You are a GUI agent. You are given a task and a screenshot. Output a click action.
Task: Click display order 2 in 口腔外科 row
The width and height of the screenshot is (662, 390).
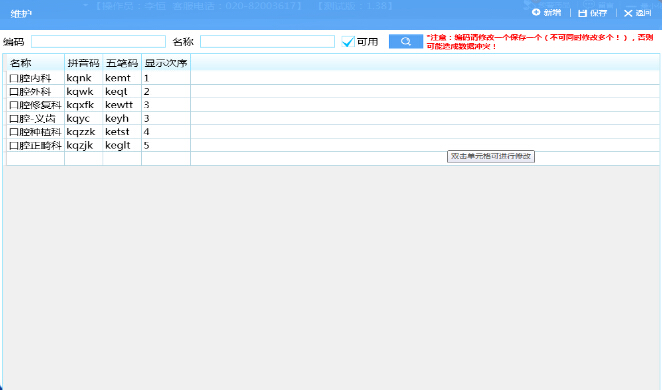coord(166,92)
